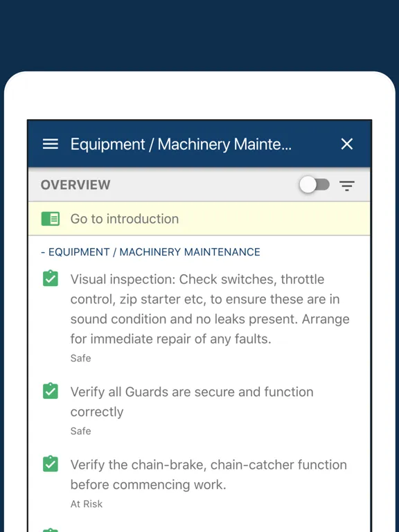Click the clipboard check icon beside Verify all Guards
The height and width of the screenshot is (532, 399).
pos(50,391)
